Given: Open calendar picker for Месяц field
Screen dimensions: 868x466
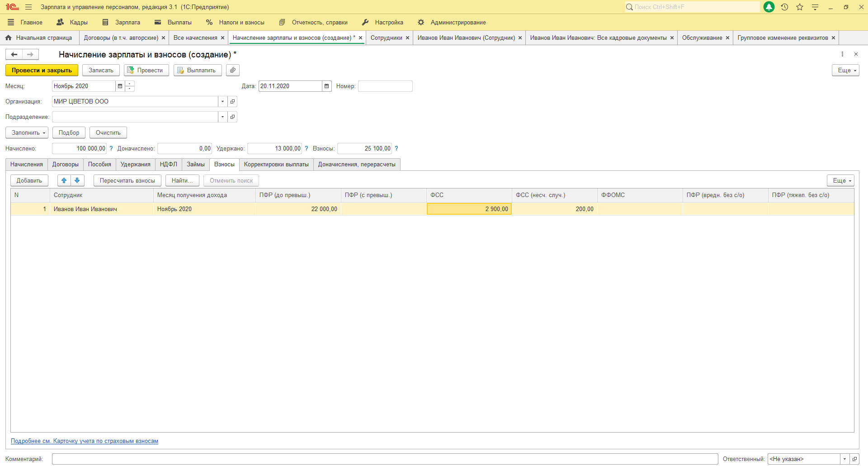Looking at the screenshot, I should (x=120, y=86).
